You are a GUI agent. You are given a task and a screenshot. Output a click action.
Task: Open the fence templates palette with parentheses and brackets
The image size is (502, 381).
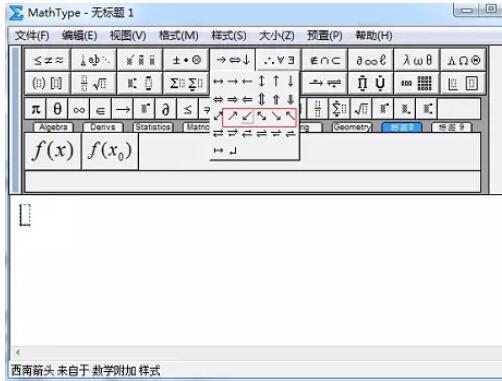tap(48, 83)
